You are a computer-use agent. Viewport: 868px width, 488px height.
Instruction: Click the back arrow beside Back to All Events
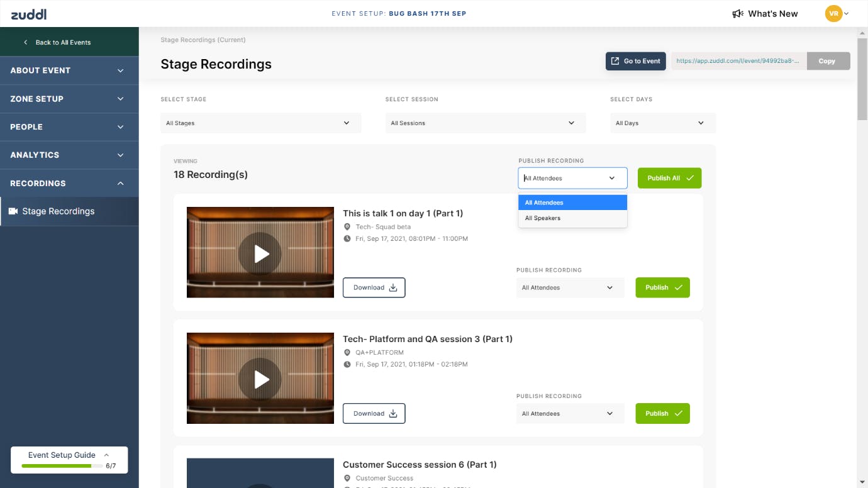[x=26, y=42]
